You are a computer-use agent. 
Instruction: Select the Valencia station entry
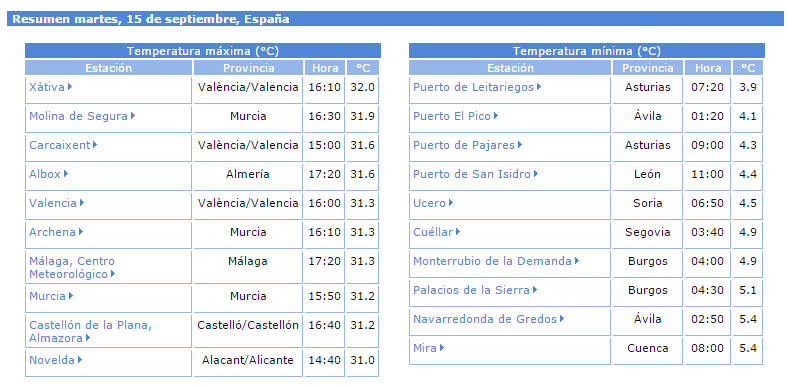53,203
